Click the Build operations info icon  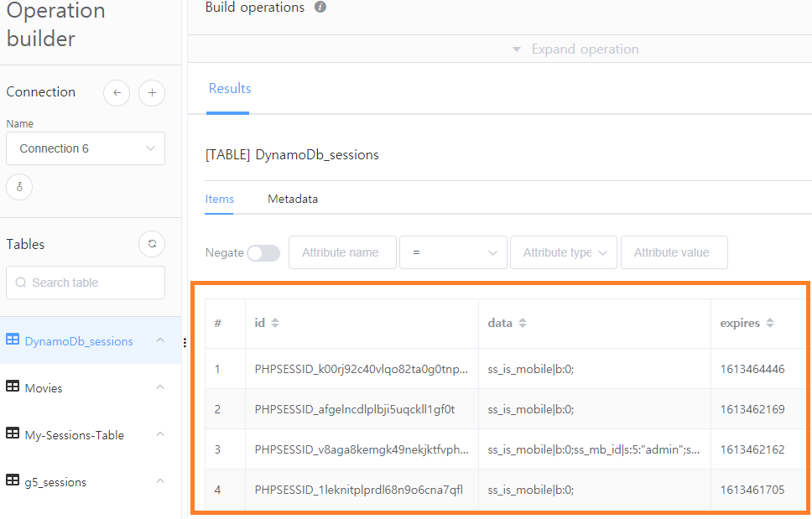pos(320,8)
